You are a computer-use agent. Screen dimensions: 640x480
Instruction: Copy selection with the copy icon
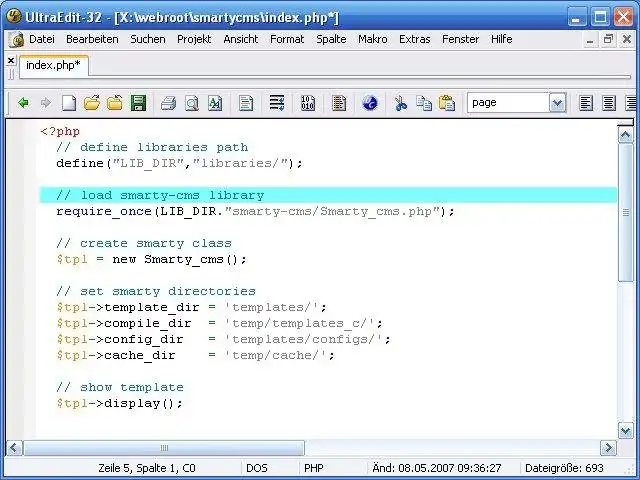(424, 103)
